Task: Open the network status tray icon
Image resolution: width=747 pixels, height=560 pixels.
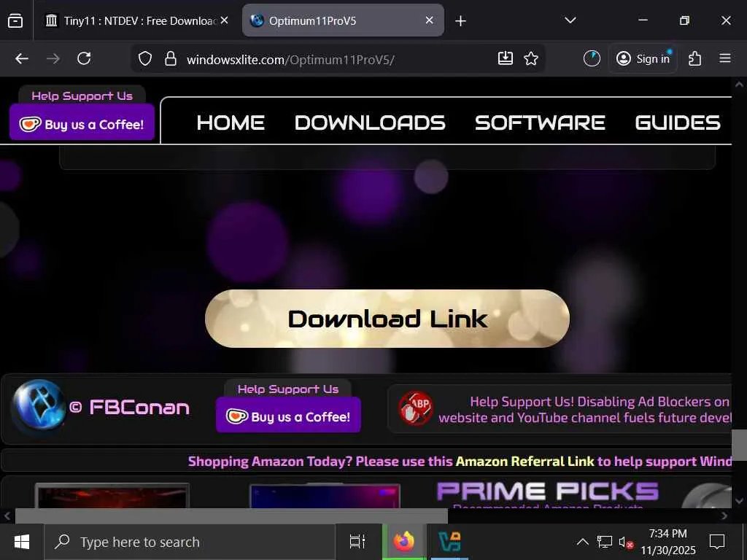Action: 605,542
